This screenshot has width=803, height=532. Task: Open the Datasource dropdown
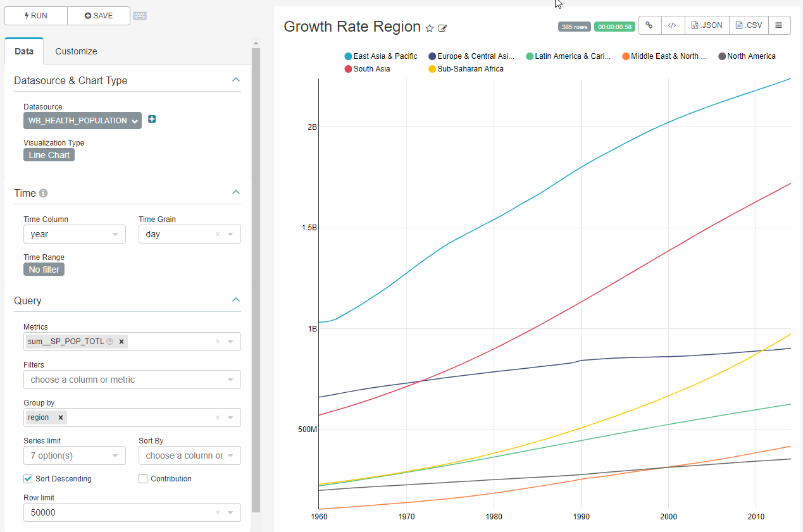tap(82, 120)
